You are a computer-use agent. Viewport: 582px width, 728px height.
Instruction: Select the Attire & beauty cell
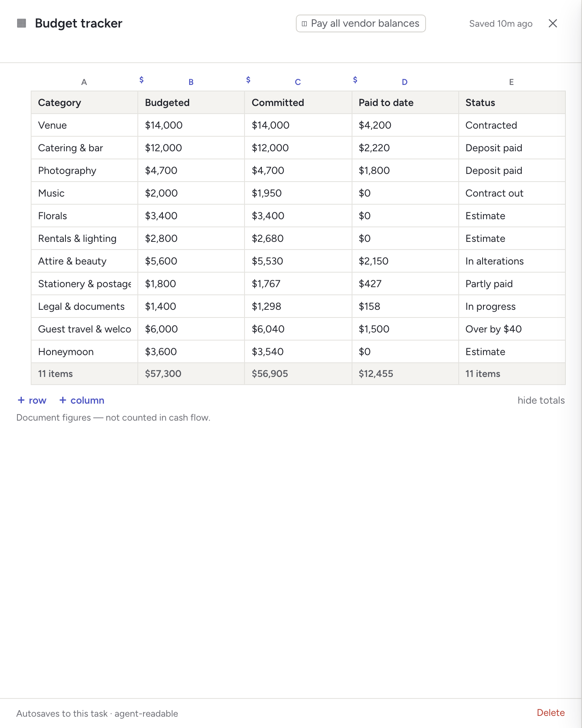click(84, 261)
